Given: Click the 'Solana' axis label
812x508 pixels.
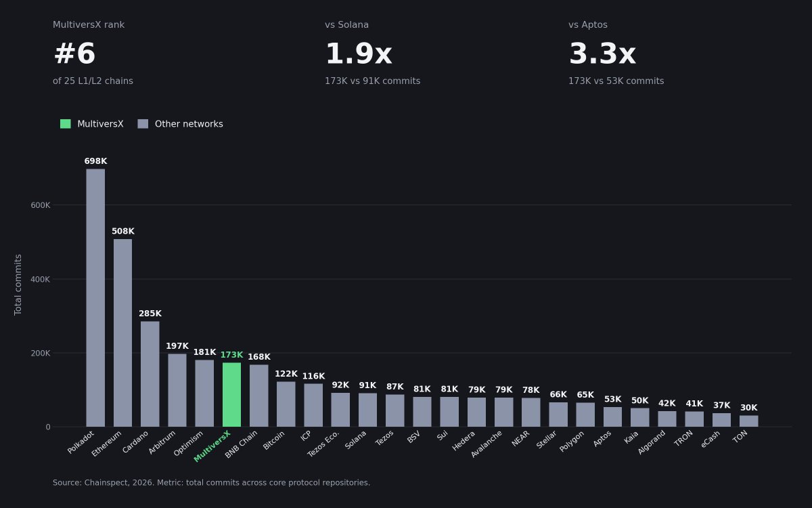Looking at the screenshot, I should (x=356, y=440).
